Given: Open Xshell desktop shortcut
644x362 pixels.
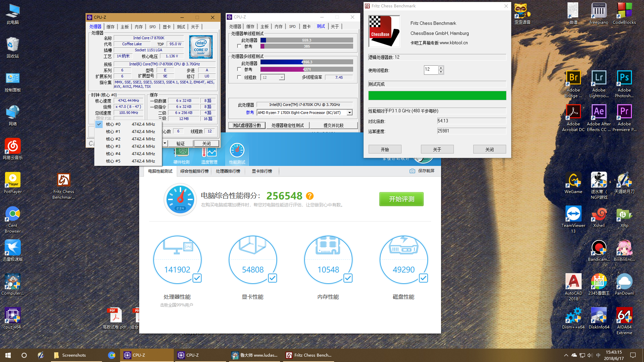Looking at the screenshot, I should [599, 217].
